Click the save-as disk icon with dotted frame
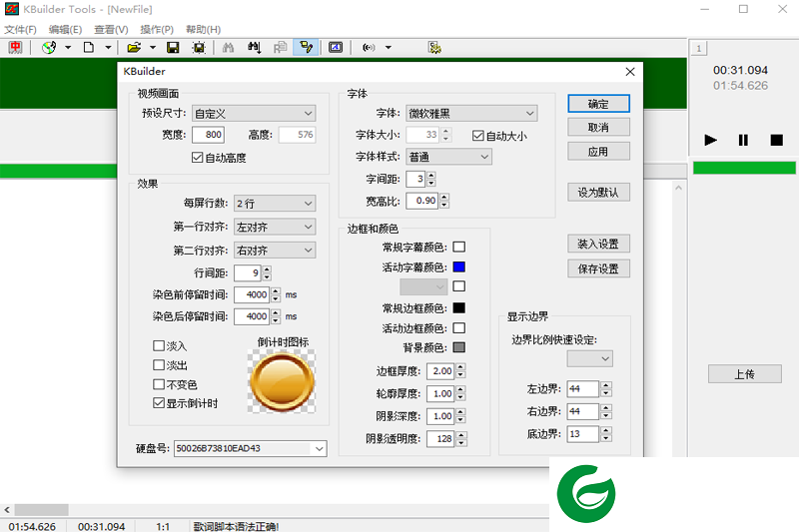 click(199, 47)
